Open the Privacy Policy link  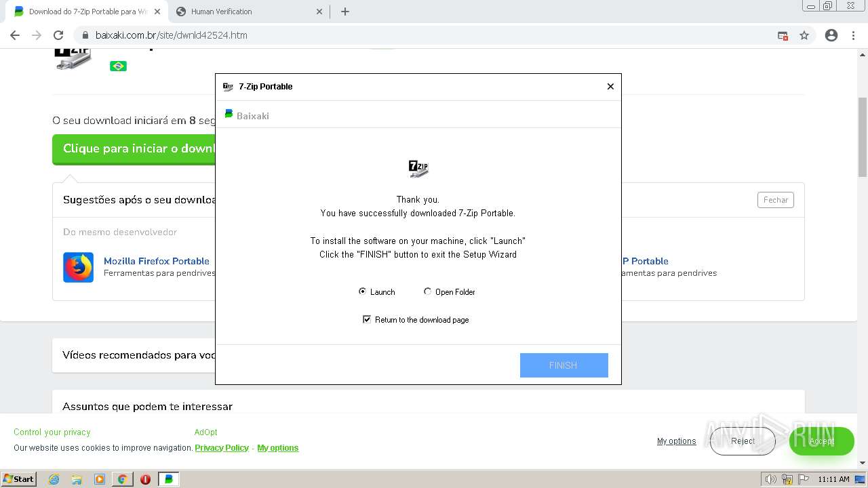point(222,448)
